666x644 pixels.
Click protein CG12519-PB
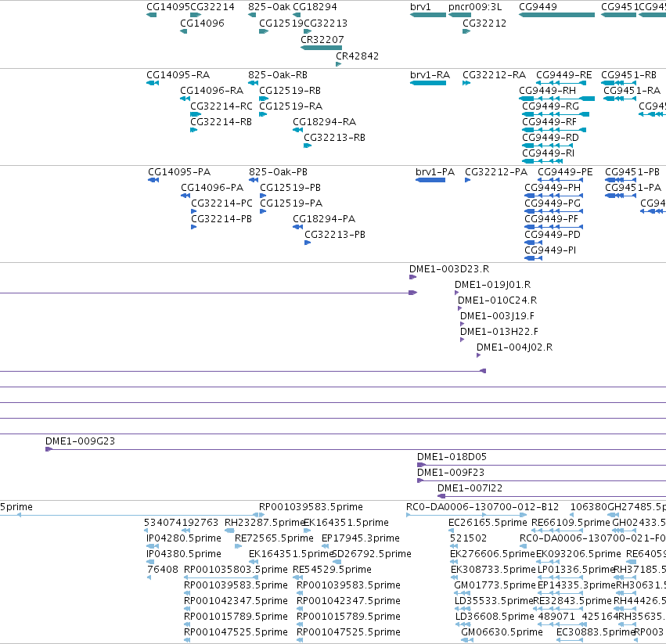coord(290,188)
